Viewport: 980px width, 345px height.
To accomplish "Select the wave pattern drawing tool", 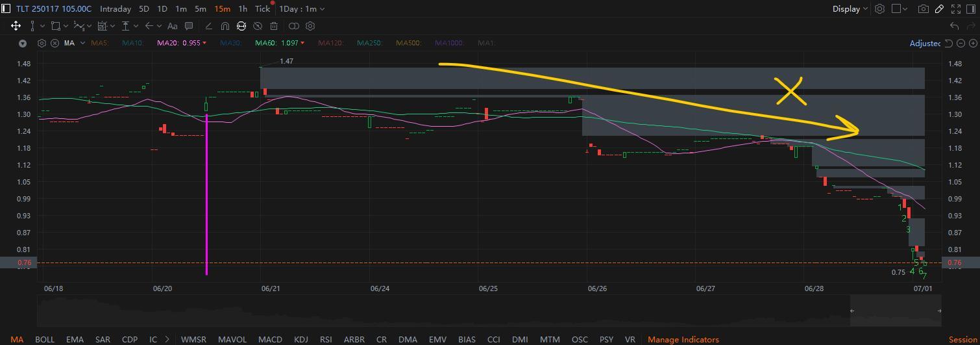I will tap(79, 26).
